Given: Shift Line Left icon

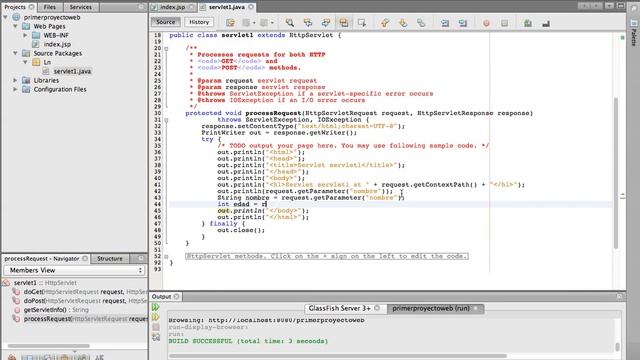Looking at the screenshot, I should pyautogui.click(x=444, y=22).
